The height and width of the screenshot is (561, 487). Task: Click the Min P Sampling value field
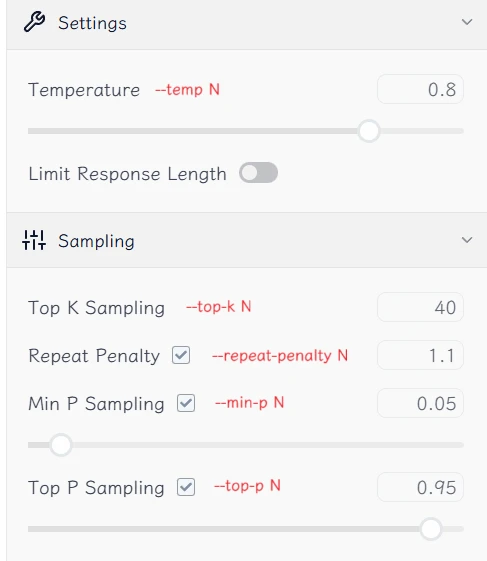pos(420,403)
